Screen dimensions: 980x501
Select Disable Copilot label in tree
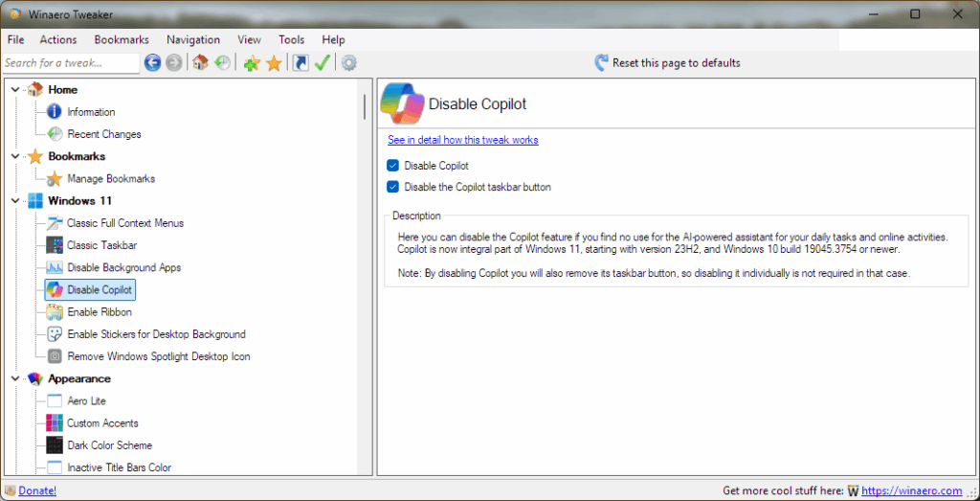[x=100, y=289]
